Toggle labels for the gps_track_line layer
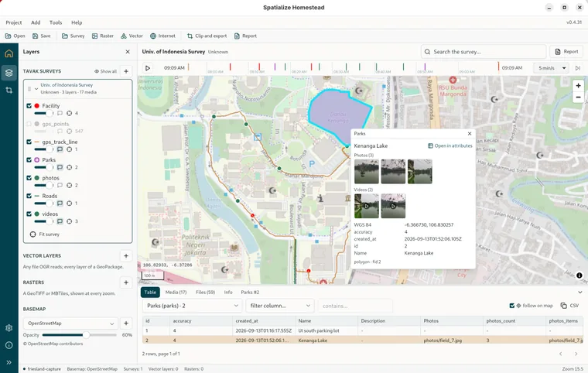This screenshot has width=588, height=373. [60, 149]
